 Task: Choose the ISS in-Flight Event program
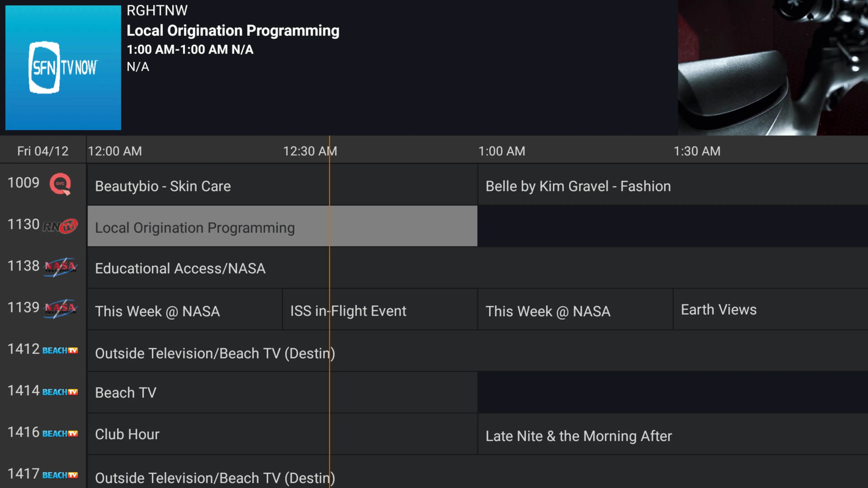pyautogui.click(x=348, y=311)
